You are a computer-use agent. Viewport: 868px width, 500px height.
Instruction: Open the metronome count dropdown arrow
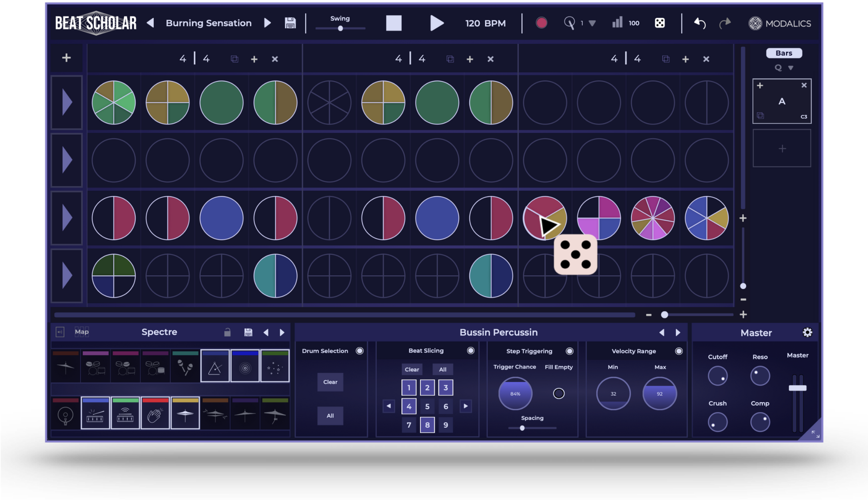(592, 23)
